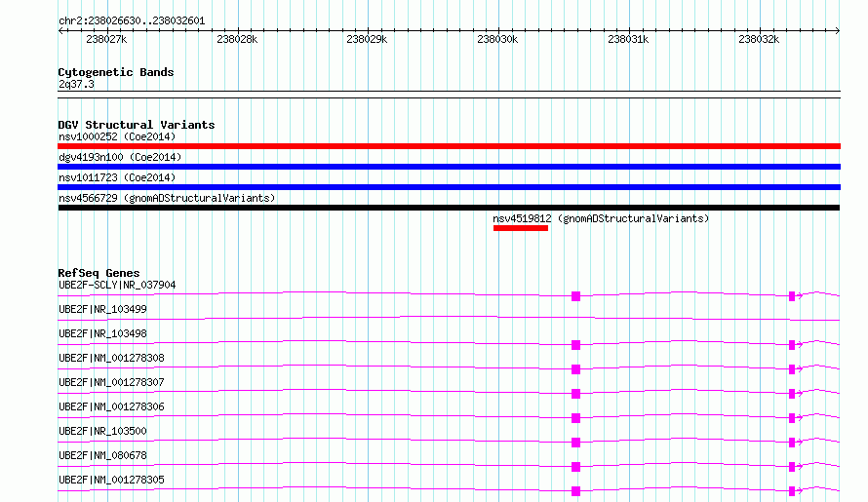868x502 pixels.
Task: Click the blue nsv1011723 variant bar
Action: pyautogui.click(x=449, y=187)
